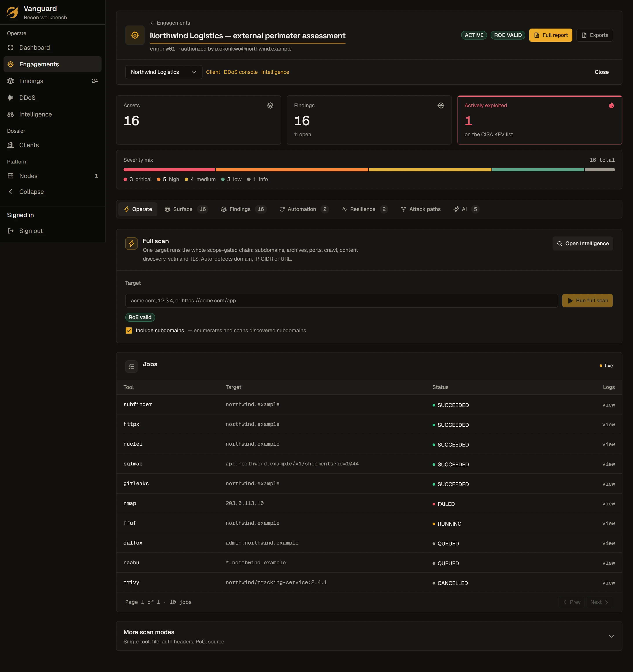Click the medium segment of severity bar
This screenshot has width=633, height=672.
(430, 170)
